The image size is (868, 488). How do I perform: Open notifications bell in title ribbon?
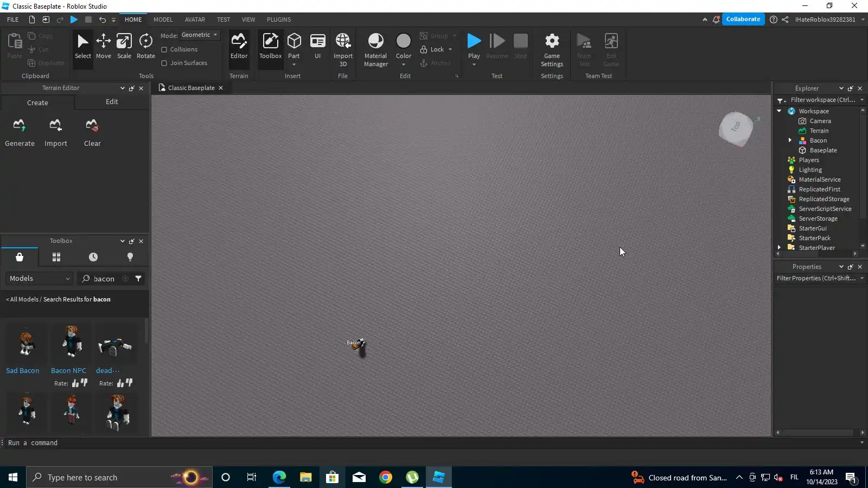(716, 20)
